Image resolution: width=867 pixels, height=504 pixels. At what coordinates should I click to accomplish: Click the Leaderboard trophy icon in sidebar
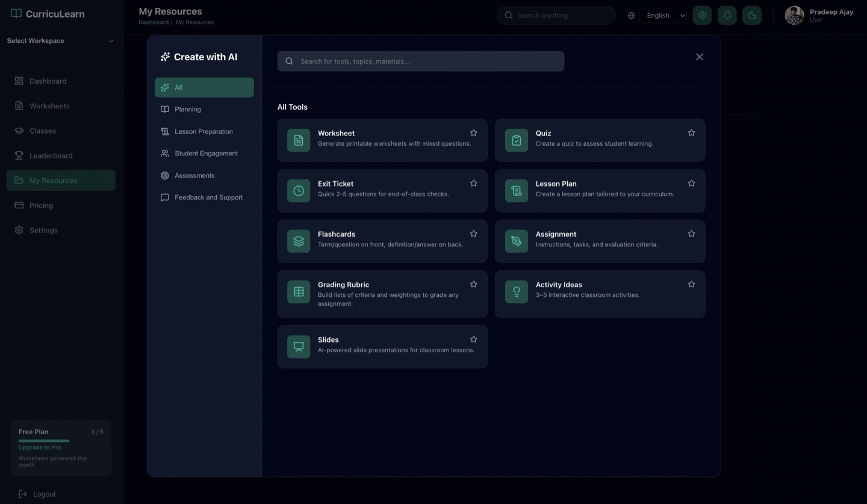pos(19,155)
